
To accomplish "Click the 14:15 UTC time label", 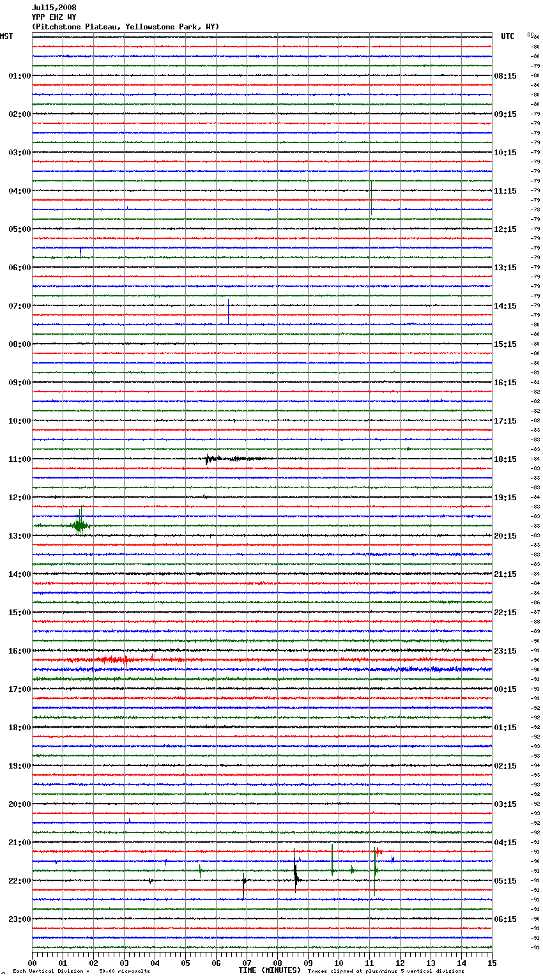I will (505, 306).
